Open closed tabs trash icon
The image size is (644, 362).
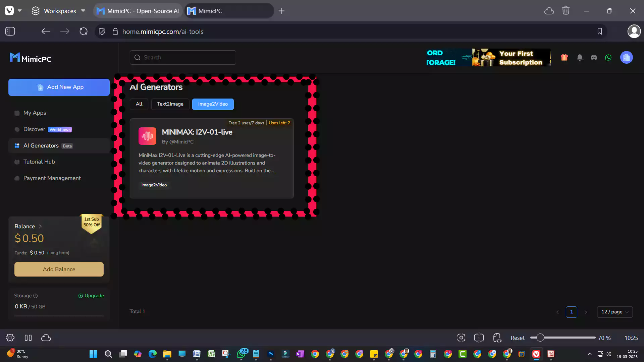tap(566, 11)
